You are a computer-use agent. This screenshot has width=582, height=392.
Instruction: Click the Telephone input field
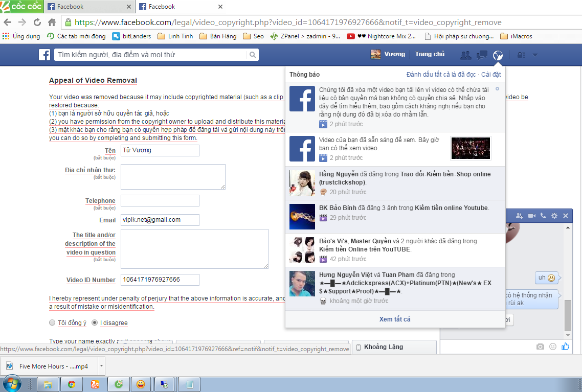click(x=160, y=201)
